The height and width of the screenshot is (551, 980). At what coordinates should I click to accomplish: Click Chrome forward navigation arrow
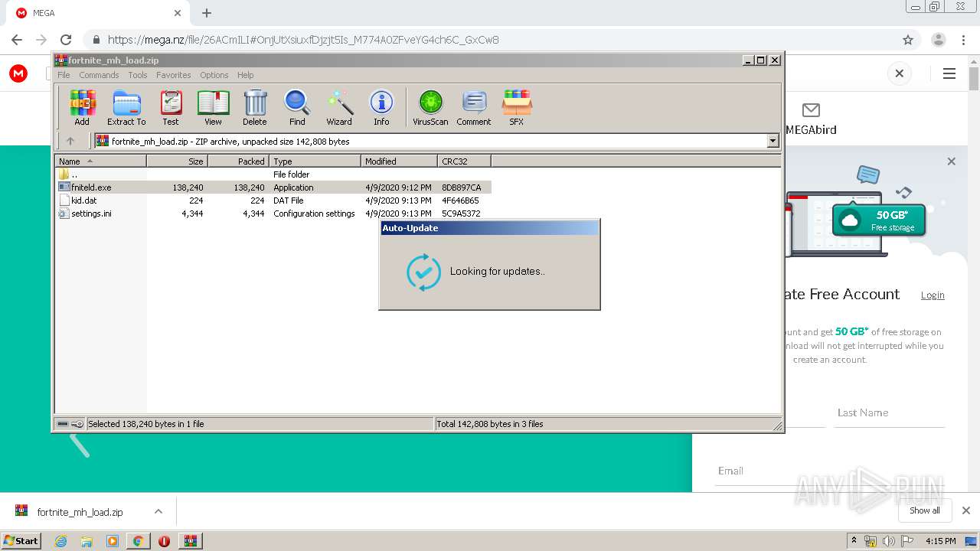tap(41, 40)
